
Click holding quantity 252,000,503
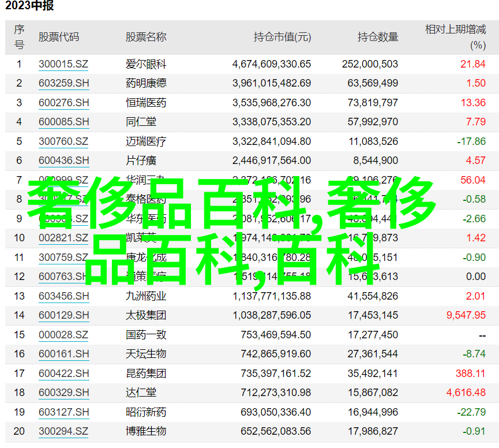(x=370, y=64)
